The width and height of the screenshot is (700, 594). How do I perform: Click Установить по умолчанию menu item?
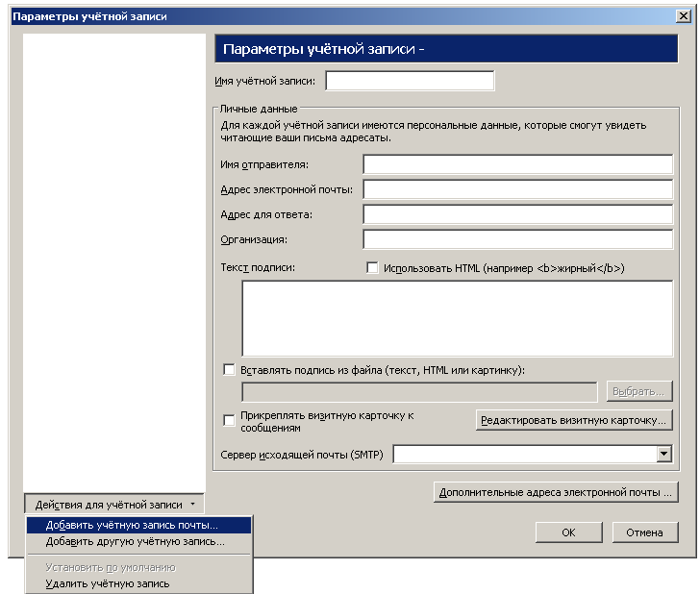point(138,568)
